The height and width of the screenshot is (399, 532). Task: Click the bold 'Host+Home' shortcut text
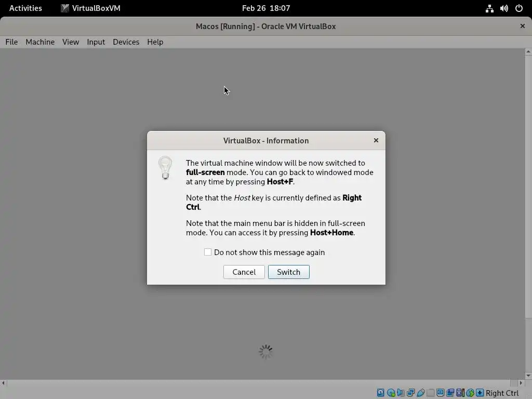[332, 232]
